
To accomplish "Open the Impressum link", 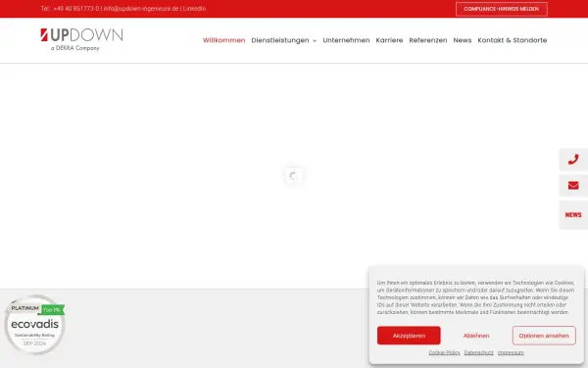I will (511, 352).
